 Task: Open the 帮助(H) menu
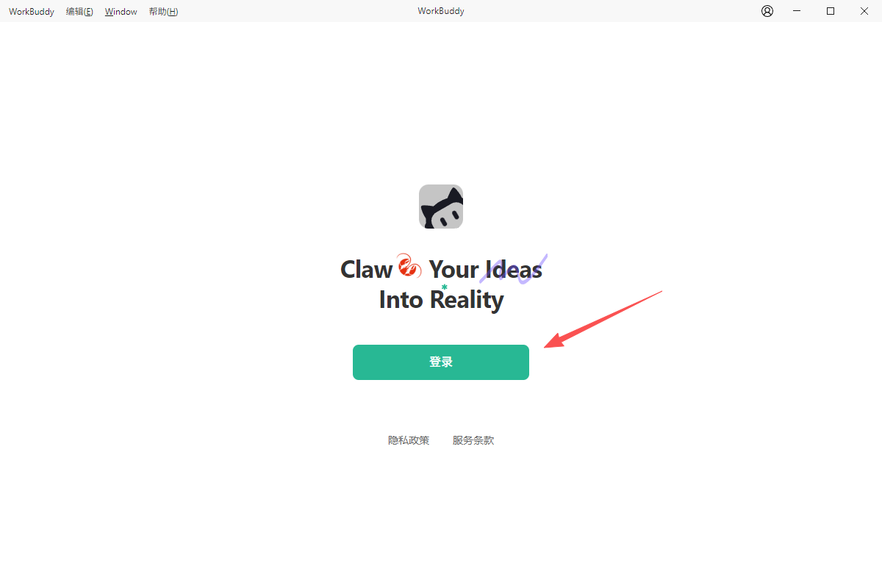(x=163, y=12)
